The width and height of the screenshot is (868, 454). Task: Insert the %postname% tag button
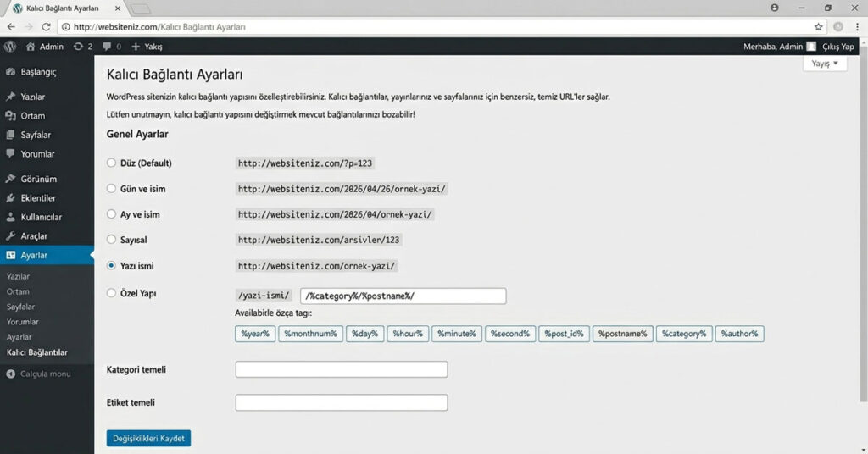623,334
